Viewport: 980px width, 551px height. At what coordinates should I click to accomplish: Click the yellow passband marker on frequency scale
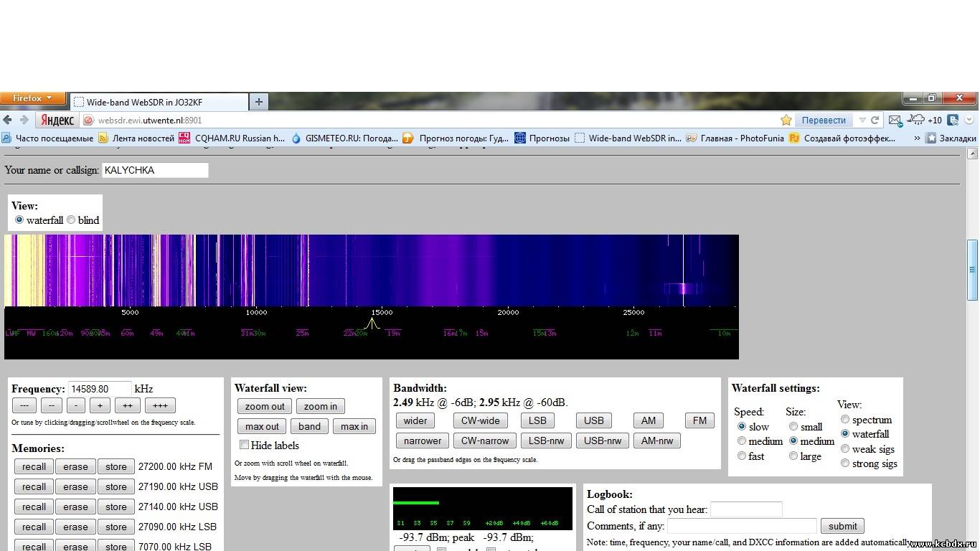(x=372, y=324)
